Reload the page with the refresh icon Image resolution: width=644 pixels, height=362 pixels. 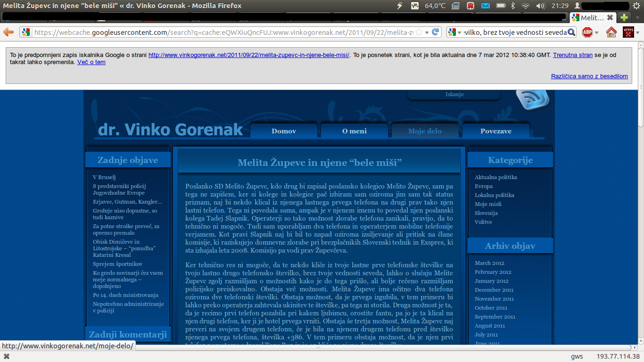coord(436,32)
